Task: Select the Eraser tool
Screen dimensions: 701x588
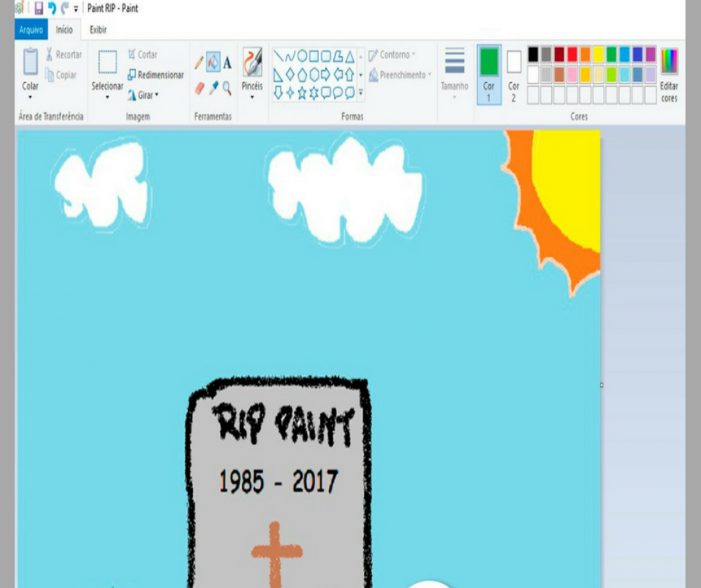Action: [199, 88]
